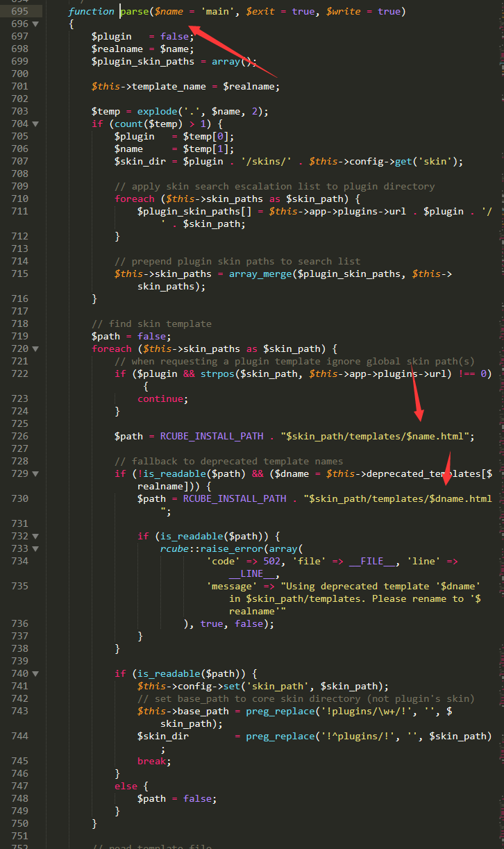
Task: Click '$dname.html' on line 730
Action: click(x=460, y=498)
